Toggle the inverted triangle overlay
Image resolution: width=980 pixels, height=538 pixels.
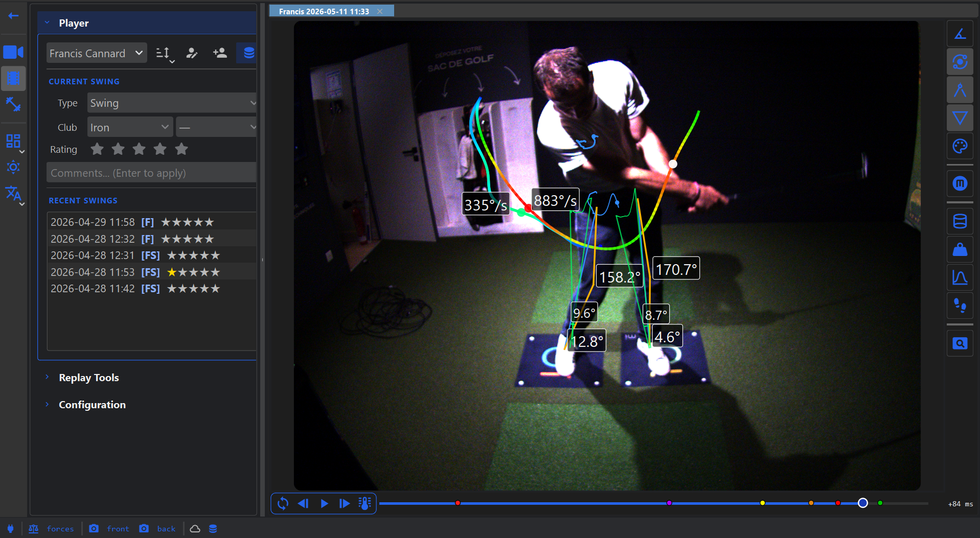coord(960,119)
